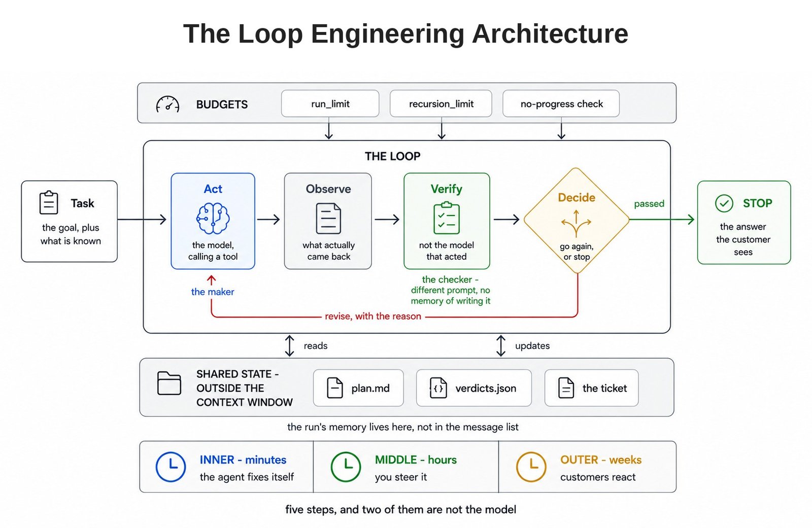Click the 'five steps' footer caption
The width and height of the screenshot is (812, 528).
tap(401, 509)
